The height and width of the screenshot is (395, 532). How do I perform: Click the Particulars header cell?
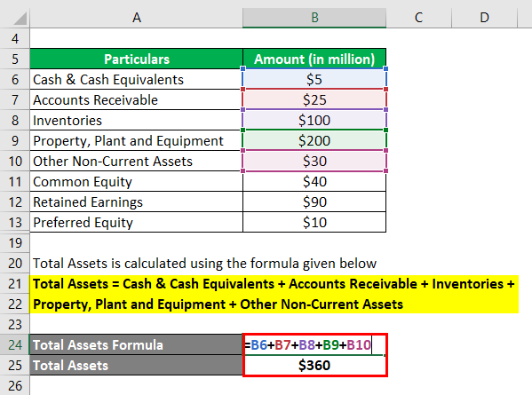coord(137,59)
